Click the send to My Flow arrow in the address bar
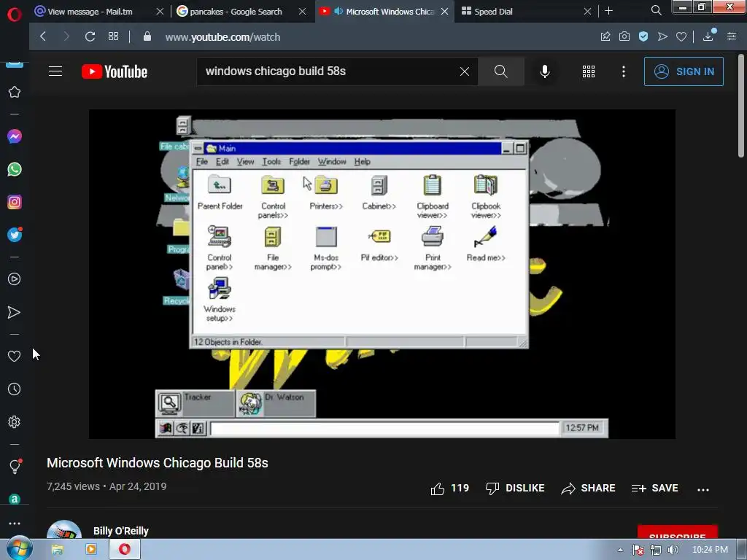 pos(662,36)
